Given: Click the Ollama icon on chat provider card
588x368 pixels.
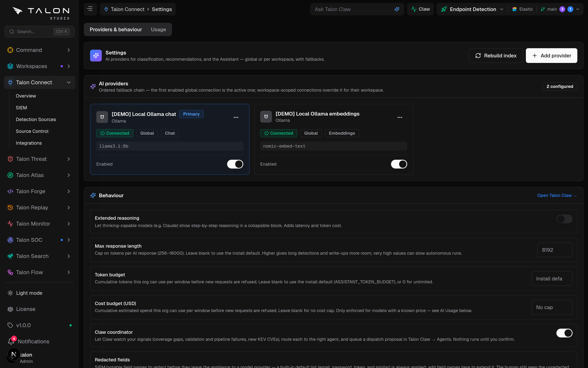Looking at the screenshot, I should click(x=102, y=117).
